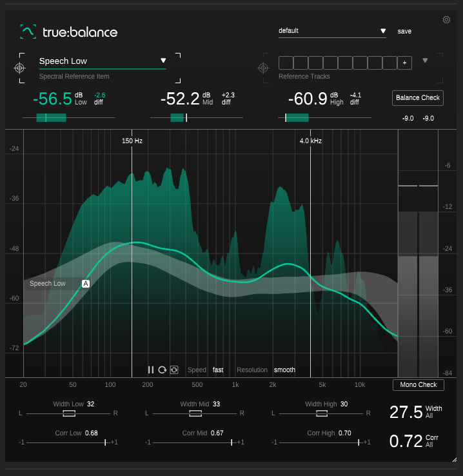Click the A marker on Speech Low curve
463x476 pixels.
pyautogui.click(x=86, y=283)
